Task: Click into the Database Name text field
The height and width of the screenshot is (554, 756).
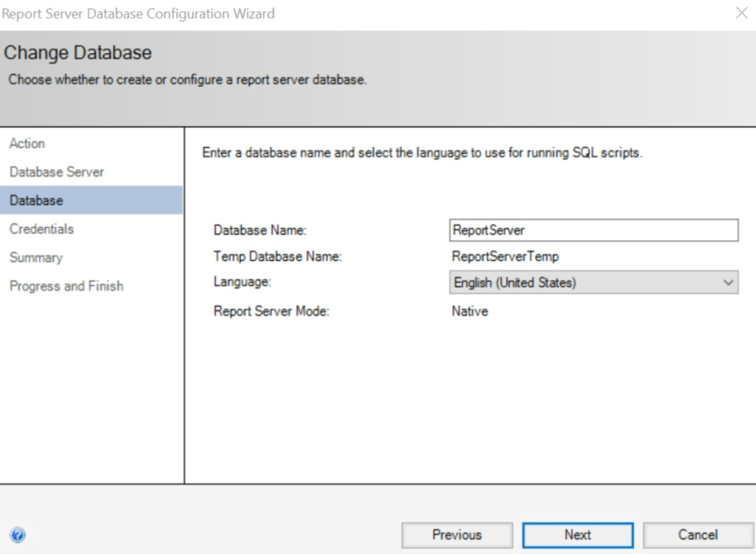Action: coord(593,231)
